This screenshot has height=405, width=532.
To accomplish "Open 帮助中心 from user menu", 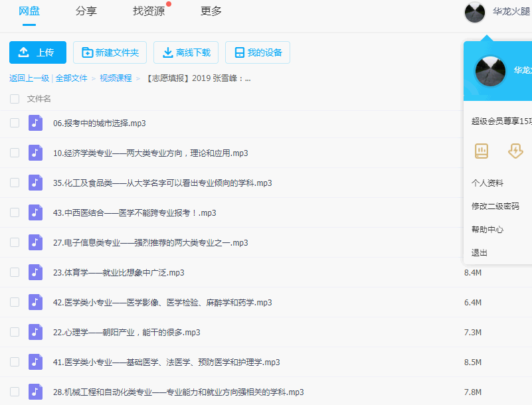I will pyautogui.click(x=488, y=230).
